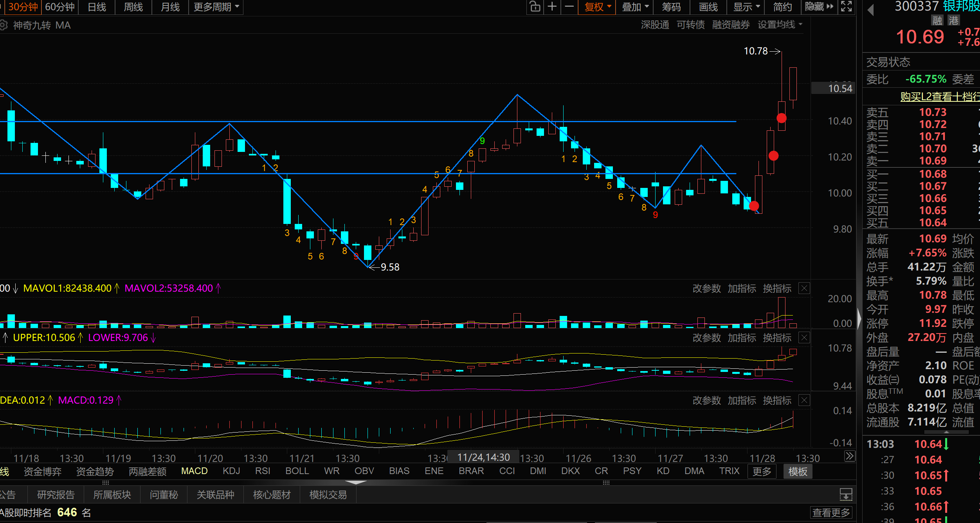The height and width of the screenshot is (523, 980).
Task: Zoom in the chart with the plus icon
Action: (552, 7)
